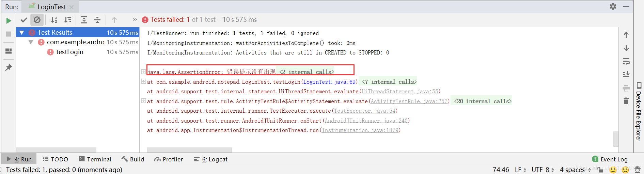
Task: Show more toolbar actions chevron
Action: pos(135,20)
